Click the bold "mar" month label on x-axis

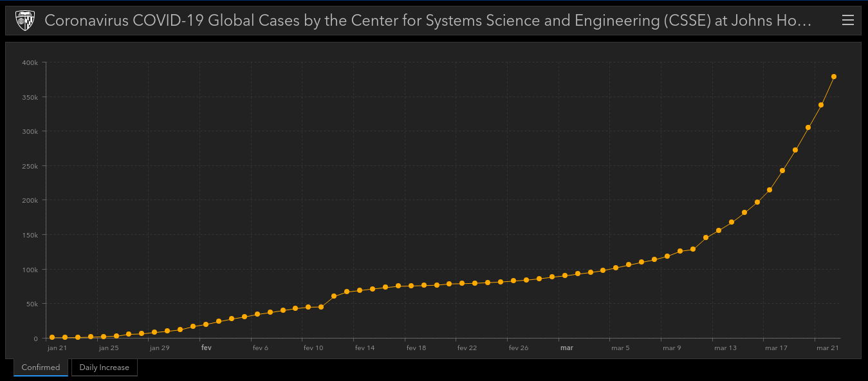[x=566, y=348]
